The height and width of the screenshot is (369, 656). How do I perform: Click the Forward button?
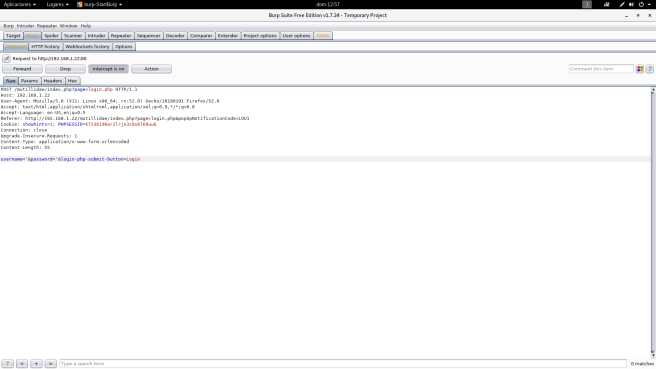[22, 69]
